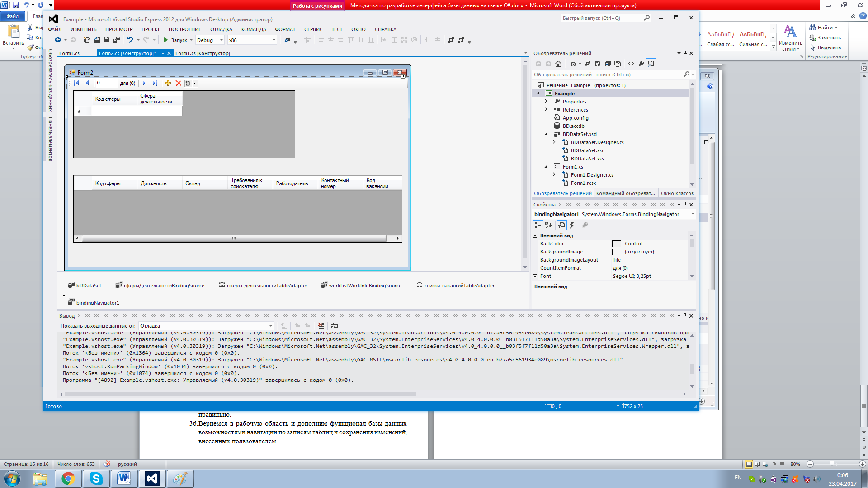The image size is (868, 488).
Task: Click the Save All toolbar icon
Action: (116, 40)
